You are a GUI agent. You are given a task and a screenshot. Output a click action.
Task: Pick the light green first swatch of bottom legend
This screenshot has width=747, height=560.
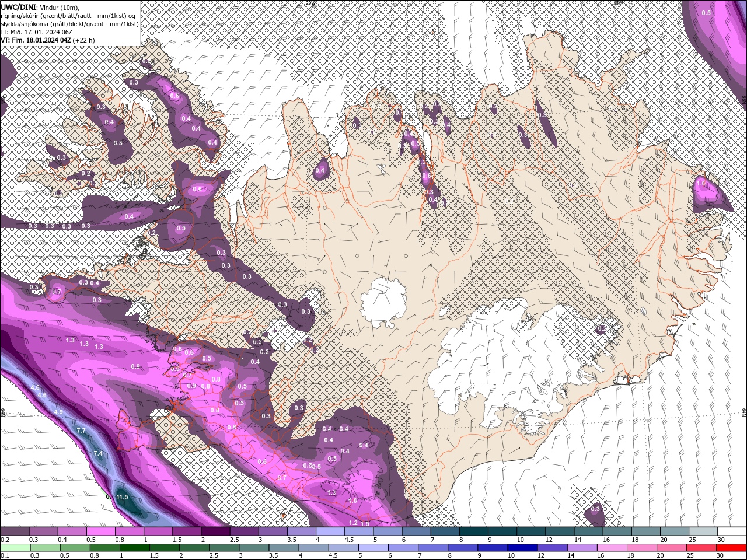click(x=14, y=547)
